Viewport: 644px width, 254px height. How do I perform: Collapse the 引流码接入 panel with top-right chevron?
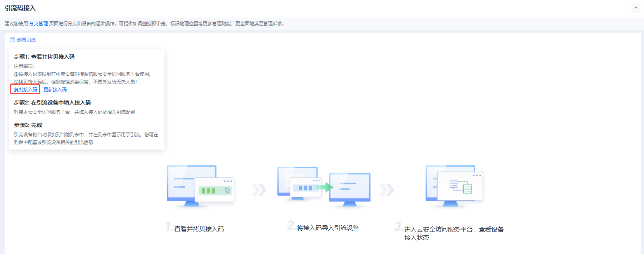point(636,8)
